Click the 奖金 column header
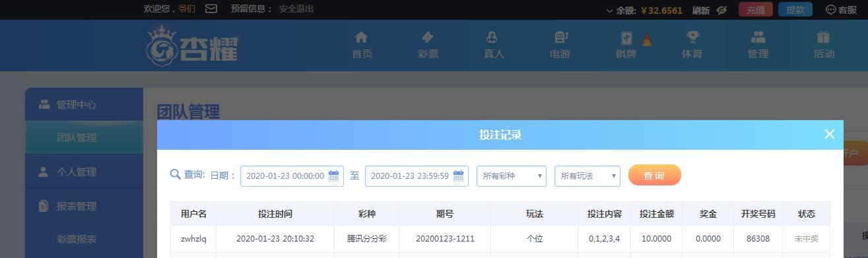This screenshot has width=868, height=258. [708, 214]
